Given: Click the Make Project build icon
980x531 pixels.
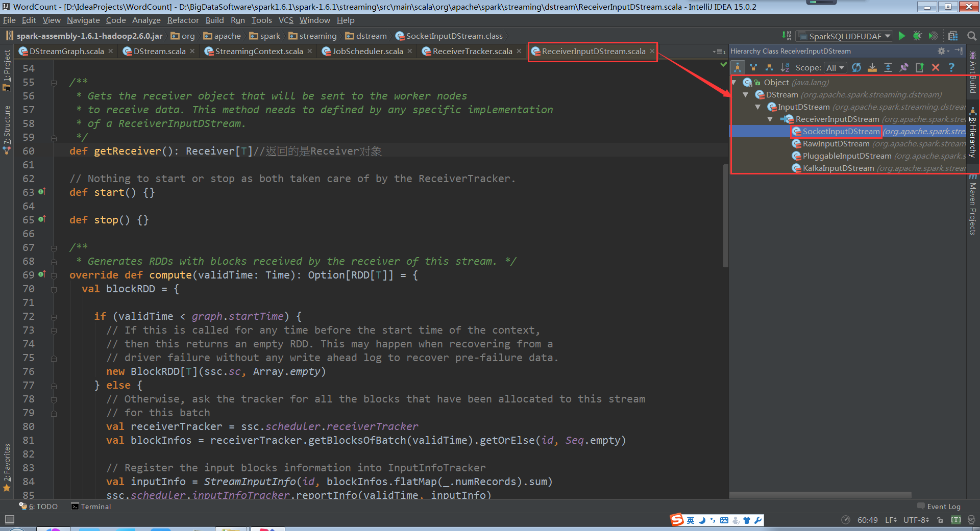Looking at the screenshot, I should [x=787, y=36].
